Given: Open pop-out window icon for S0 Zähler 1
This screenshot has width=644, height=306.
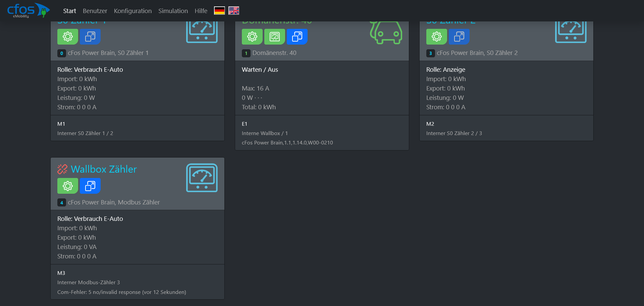Looking at the screenshot, I should [90, 37].
